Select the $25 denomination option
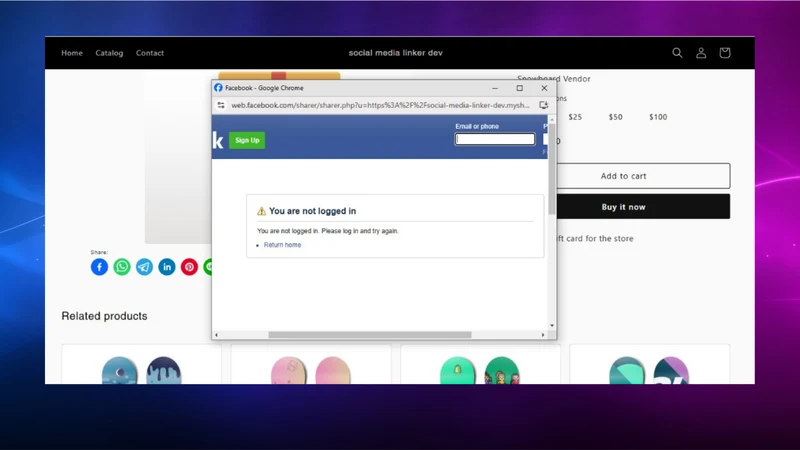 pos(575,117)
